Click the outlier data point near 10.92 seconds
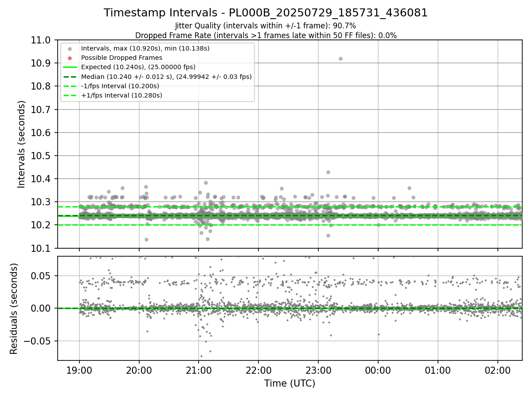 pos(340,59)
